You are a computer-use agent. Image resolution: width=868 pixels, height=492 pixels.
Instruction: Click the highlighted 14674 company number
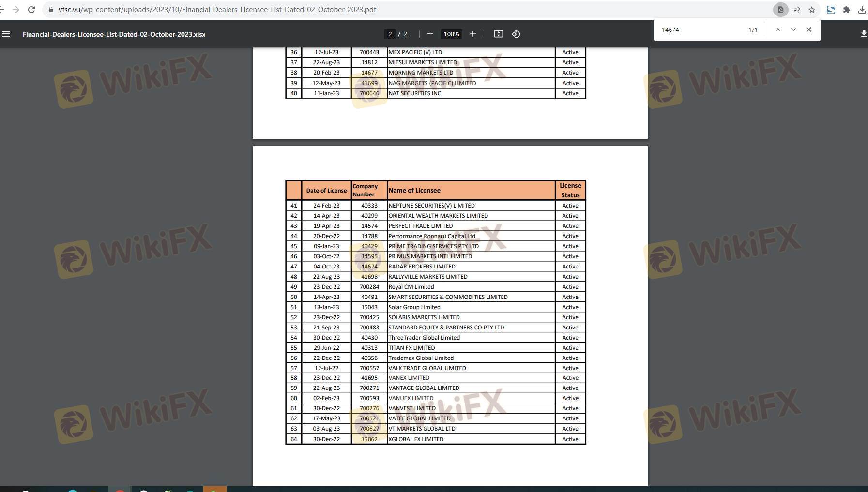[369, 267]
